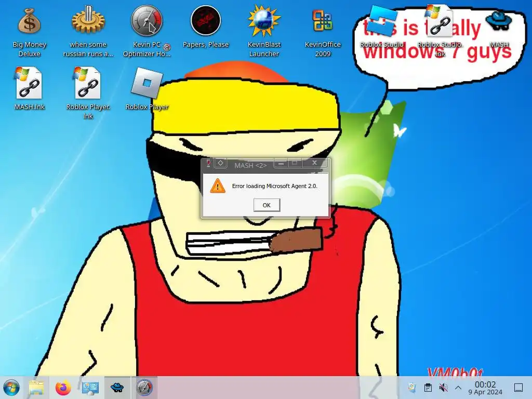Open the MASH dialog window menu icon

pos(208,163)
